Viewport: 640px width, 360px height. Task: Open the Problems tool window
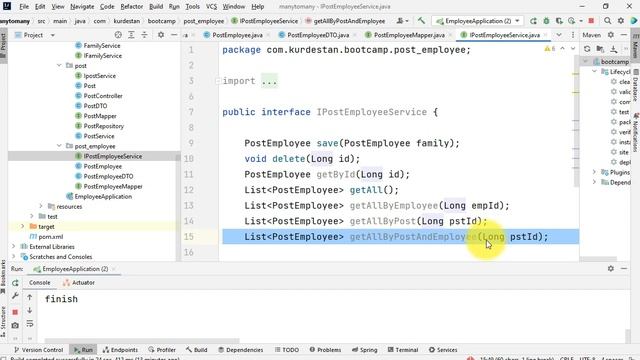[325, 350]
